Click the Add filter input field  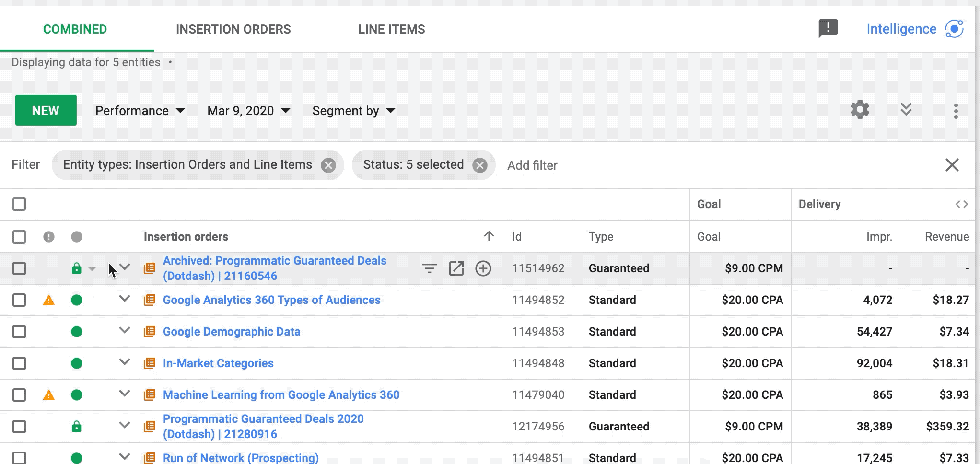click(x=532, y=165)
